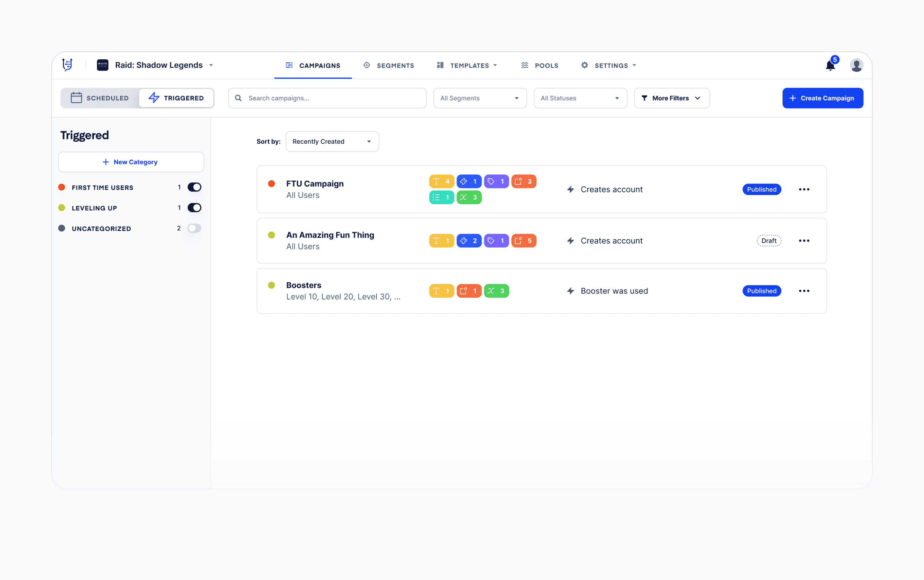Click the green shuffle badge on Boosters
The height and width of the screenshot is (580, 924).
[496, 291]
